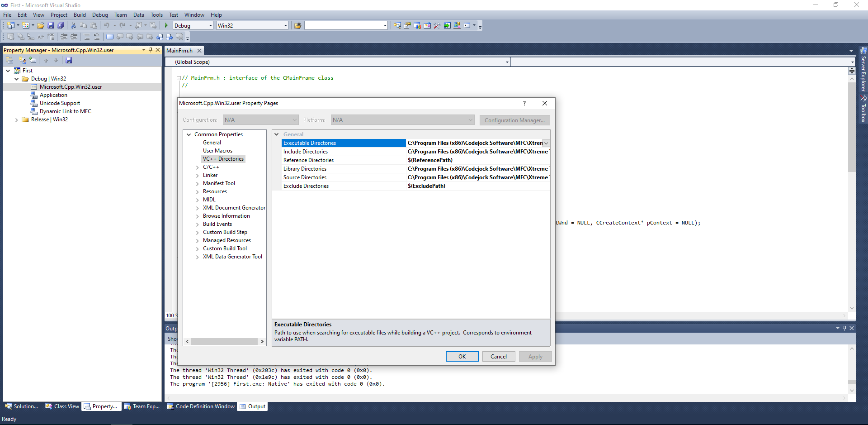868x425 pixels.
Task: Click Add Existing Property Sheet icon
Action: coord(33,60)
